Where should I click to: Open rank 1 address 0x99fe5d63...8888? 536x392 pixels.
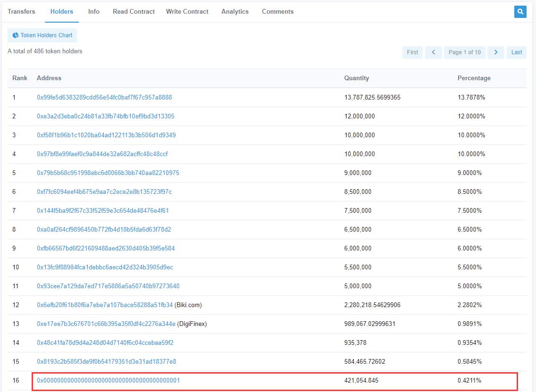[x=104, y=97]
